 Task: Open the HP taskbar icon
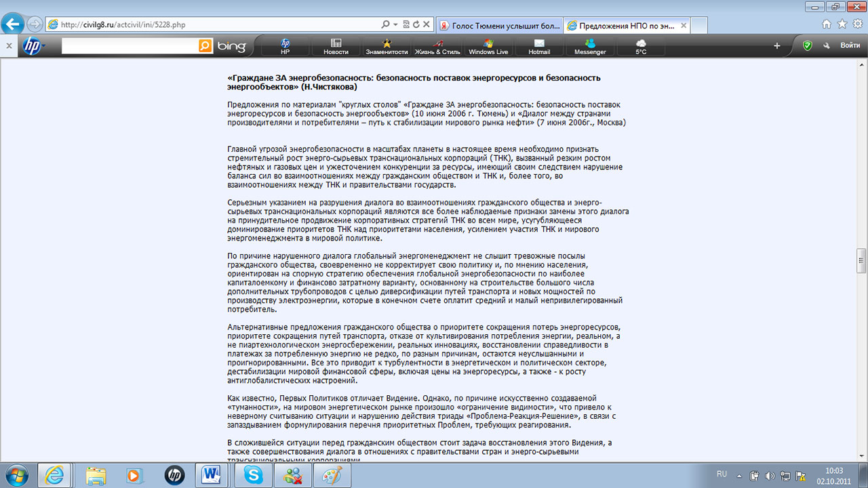click(174, 475)
